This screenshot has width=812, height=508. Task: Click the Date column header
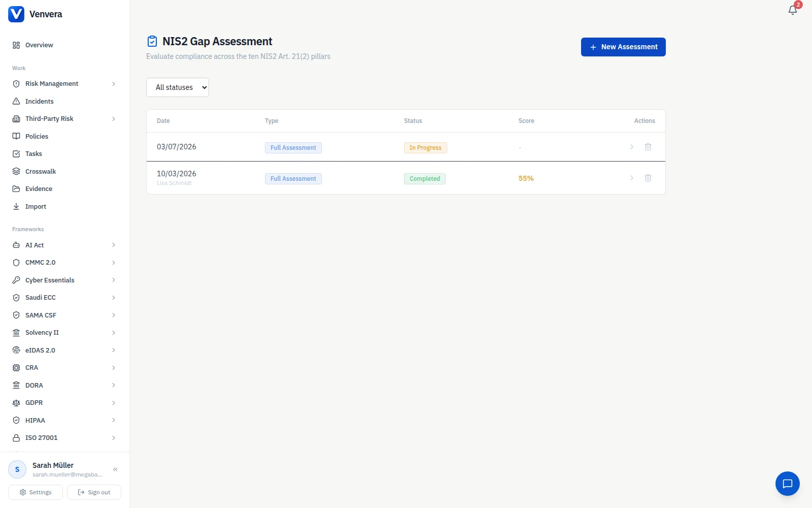point(163,121)
